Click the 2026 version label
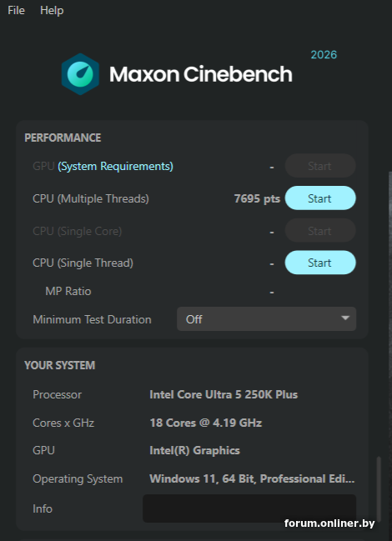Screen dimensions: 392x541 tap(324, 54)
